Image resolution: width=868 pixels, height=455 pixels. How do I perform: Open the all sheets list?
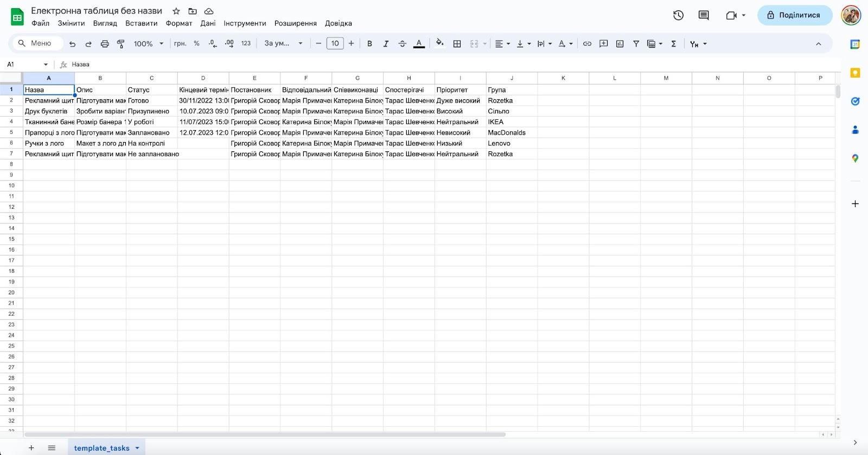click(52, 448)
